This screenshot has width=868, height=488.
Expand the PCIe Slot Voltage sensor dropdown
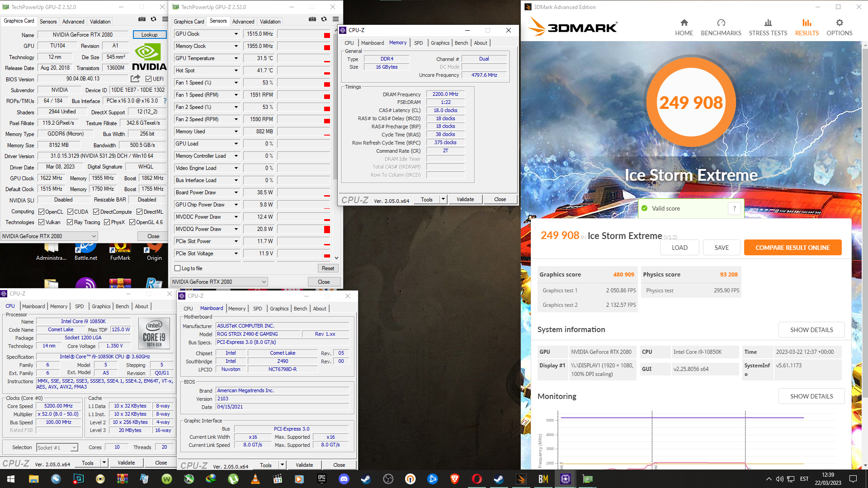(236, 253)
